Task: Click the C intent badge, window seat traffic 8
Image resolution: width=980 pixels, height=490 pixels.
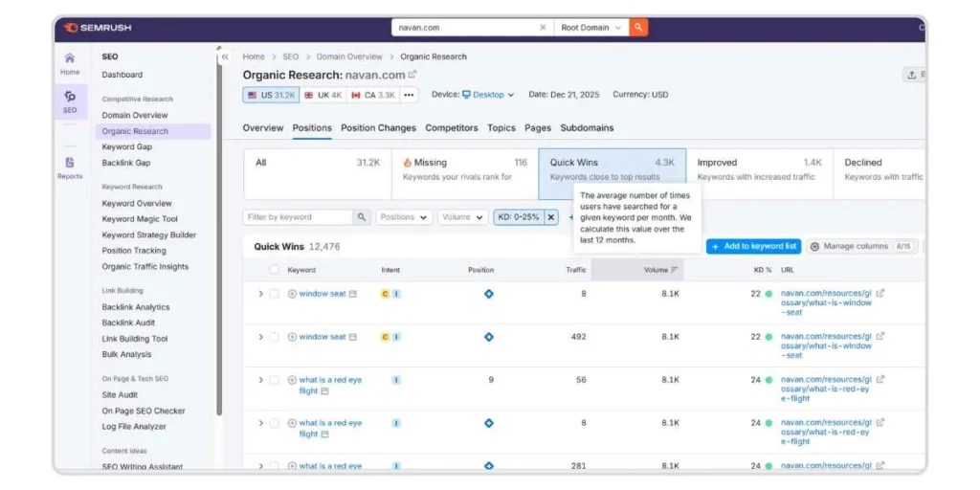Action: (385, 294)
